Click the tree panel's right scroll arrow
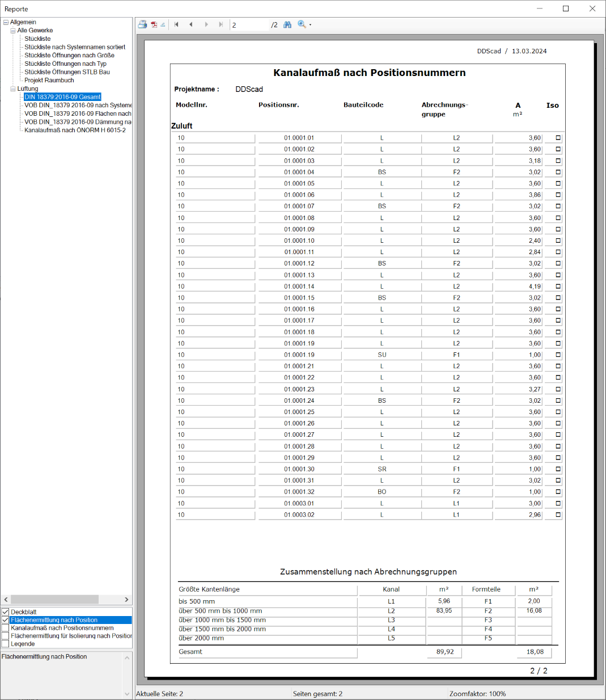606x700 pixels. (x=126, y=600)
